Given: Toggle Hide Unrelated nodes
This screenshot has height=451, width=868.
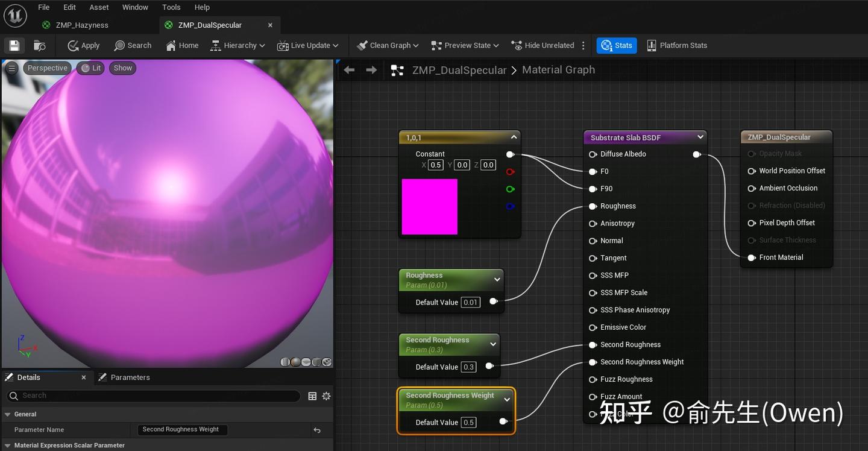Looking at the screenshot, I should coord(542,45).
